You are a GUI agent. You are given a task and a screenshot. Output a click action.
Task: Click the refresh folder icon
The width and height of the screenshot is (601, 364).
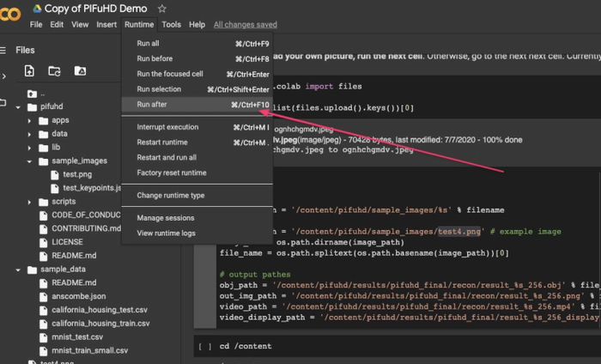(54, 70)
